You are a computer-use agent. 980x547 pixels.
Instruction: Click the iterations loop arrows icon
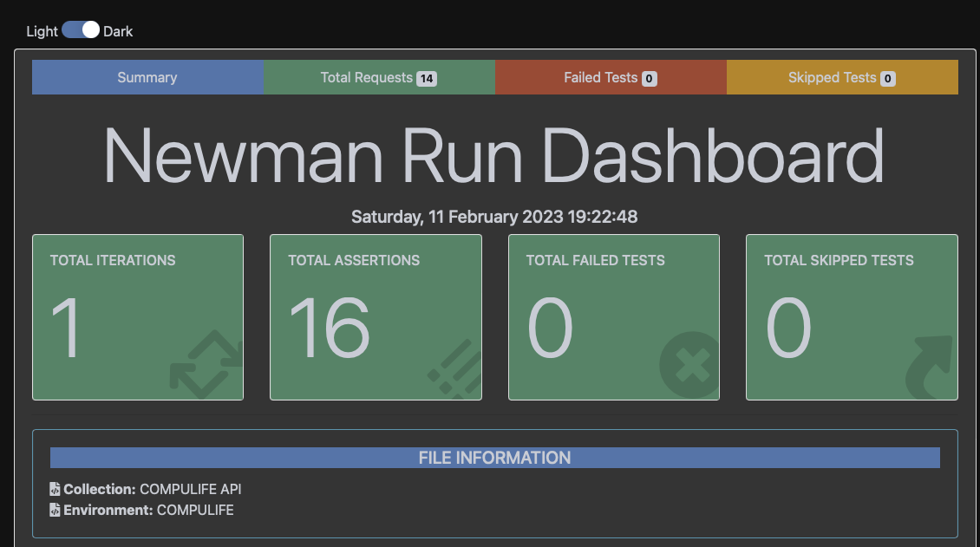click(x=206, y=365)
